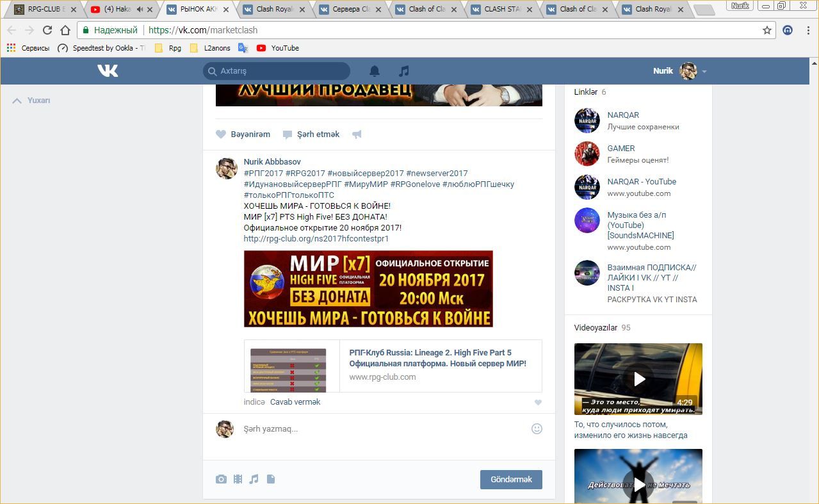
Task: Open the #RPGonelove hashtag
Action: pos(415,184)
